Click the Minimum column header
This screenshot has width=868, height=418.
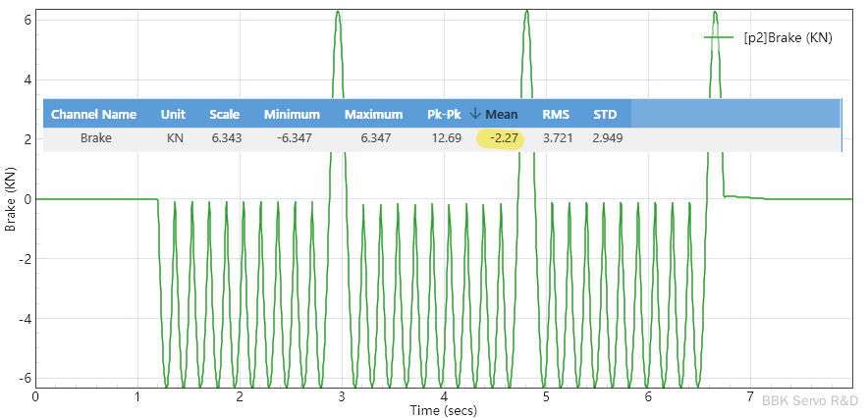292,114
